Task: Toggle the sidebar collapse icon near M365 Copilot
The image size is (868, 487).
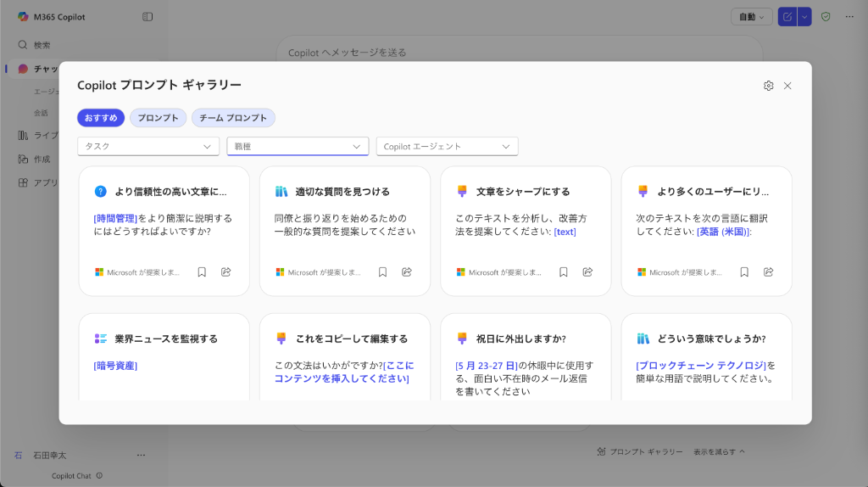Action: click(147, 17)
